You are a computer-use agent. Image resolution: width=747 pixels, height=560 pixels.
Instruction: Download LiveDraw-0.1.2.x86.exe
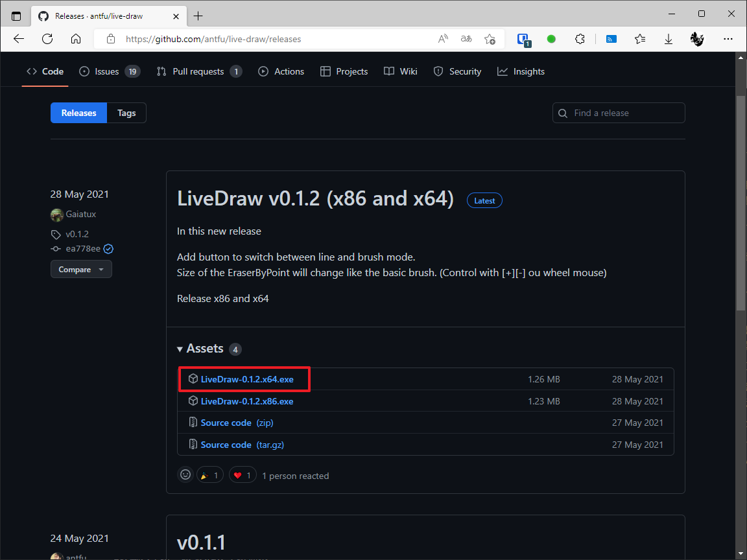click(247, 401)
